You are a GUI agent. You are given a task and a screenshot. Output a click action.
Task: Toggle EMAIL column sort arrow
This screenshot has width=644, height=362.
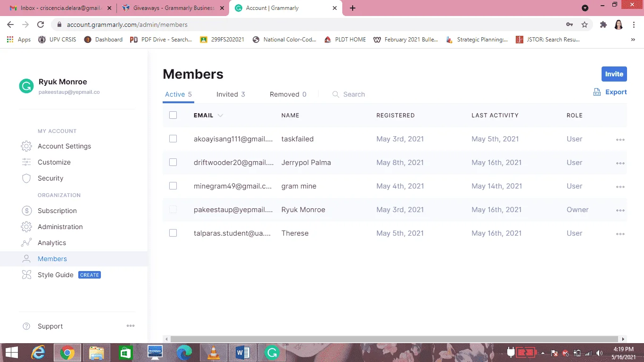[x=220, y=115]
